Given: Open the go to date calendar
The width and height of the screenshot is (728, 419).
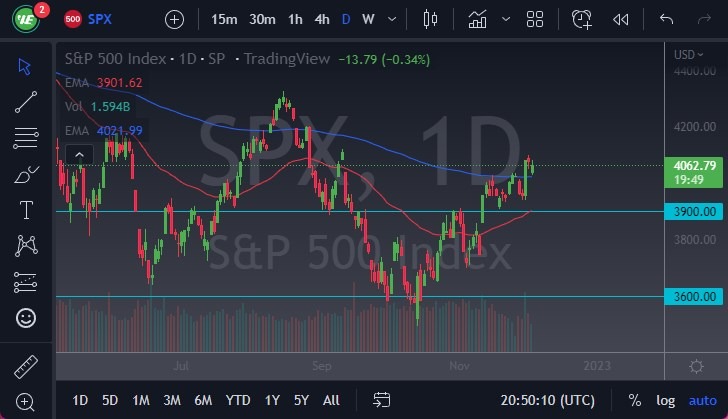Looking at the screenshot, I should pyautogui.click(x=382, y=400).
